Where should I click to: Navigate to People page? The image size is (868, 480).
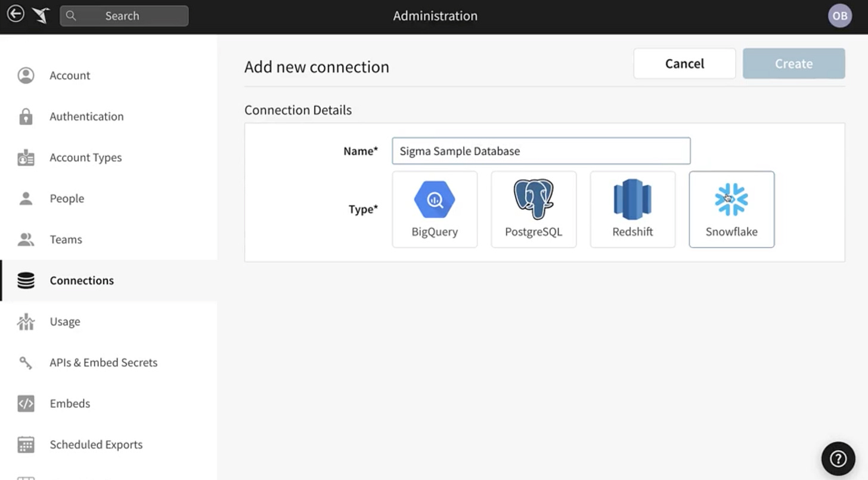[108, 199]
